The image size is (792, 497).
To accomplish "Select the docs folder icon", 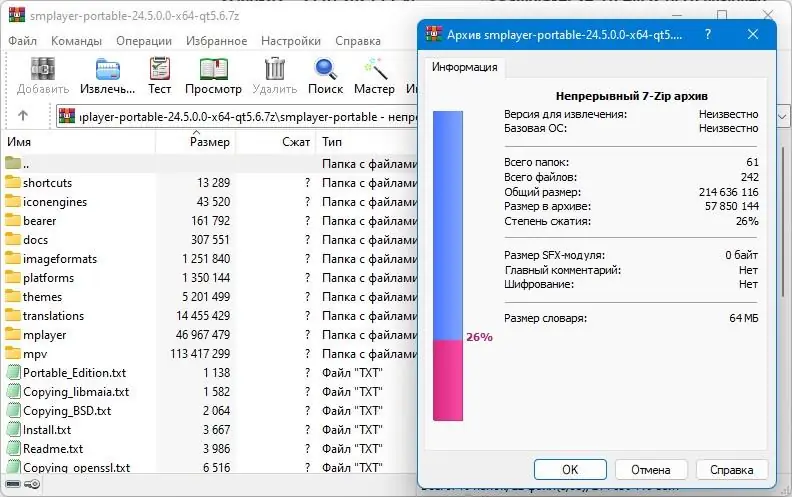I will coord(13,239).
